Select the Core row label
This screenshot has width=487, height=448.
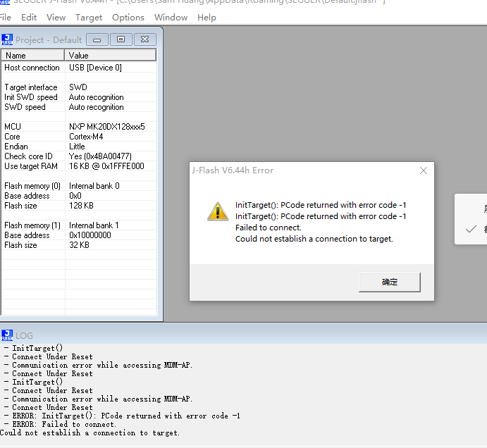click(x=12, y=137)
